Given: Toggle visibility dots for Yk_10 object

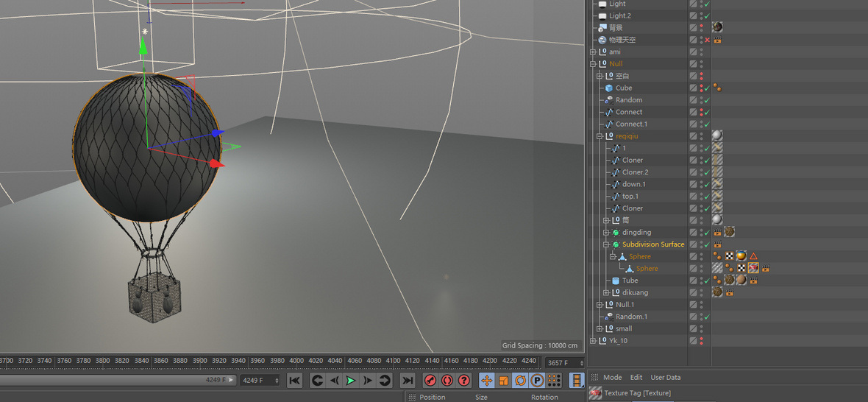Looking at the screenshot, I should (x=701, y=341).
